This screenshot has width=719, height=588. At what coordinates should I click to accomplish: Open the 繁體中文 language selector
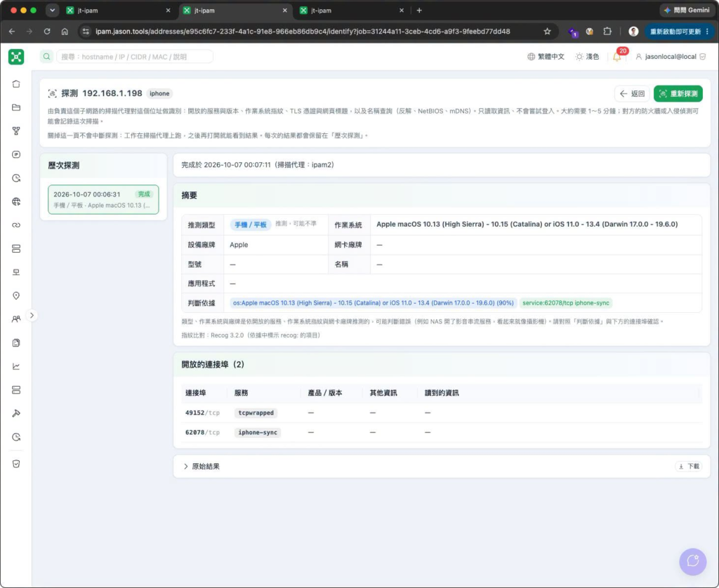click(546, 57)
